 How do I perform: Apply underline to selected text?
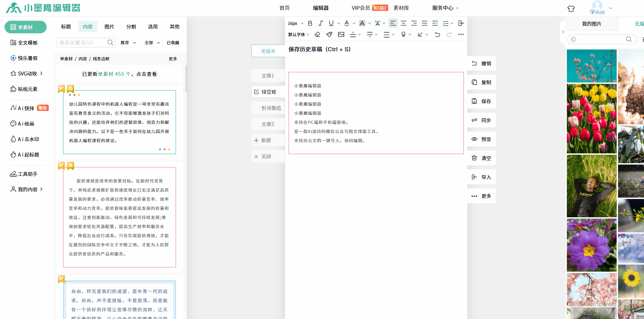[x=331, y=23]
